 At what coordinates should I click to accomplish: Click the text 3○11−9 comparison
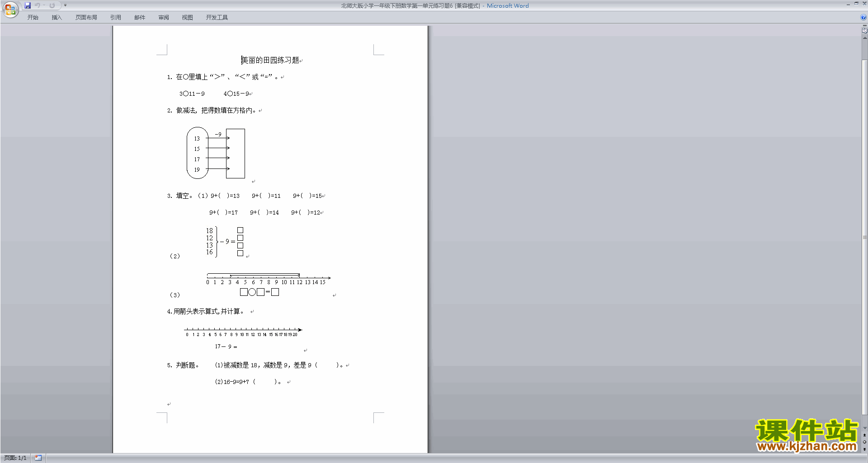[x=192, y=94]
